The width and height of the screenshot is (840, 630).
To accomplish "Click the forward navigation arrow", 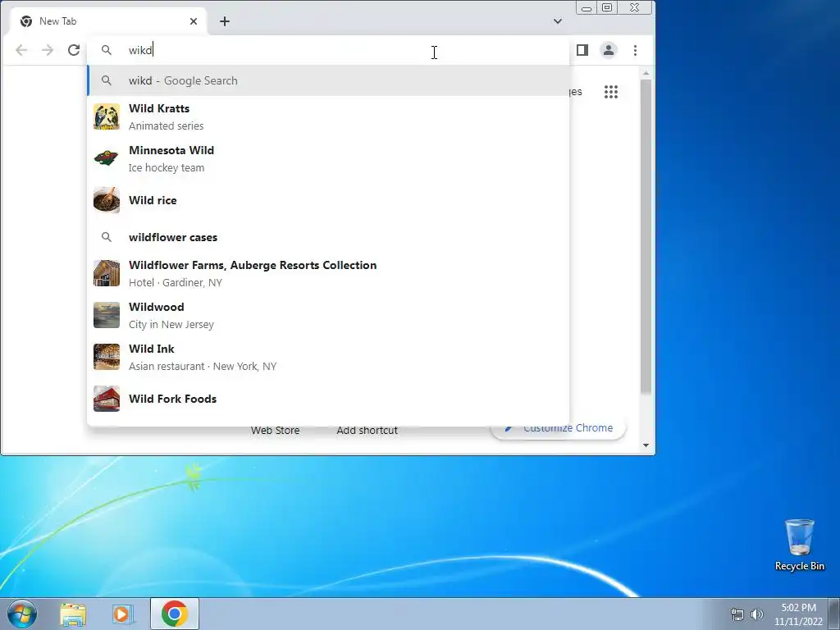I will [x=48, y=50].
